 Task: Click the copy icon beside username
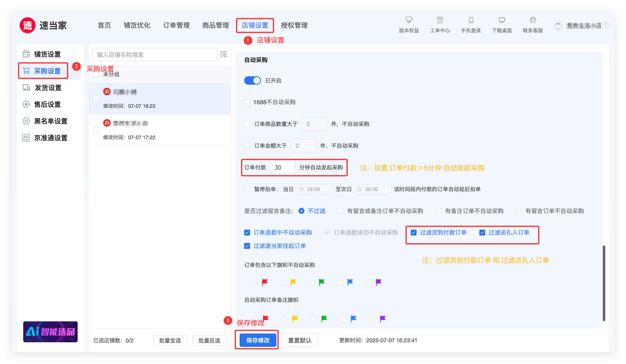[607, 25]
